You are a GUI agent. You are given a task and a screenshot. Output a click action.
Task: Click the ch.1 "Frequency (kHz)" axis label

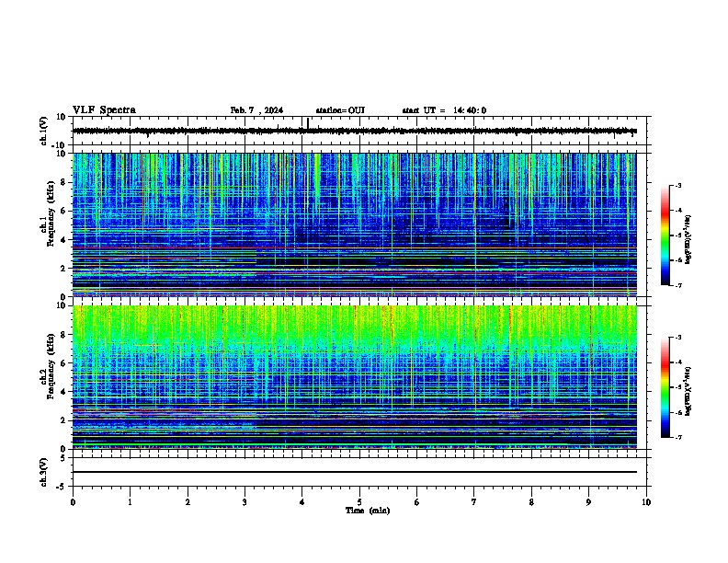click(x=51, y=213)
